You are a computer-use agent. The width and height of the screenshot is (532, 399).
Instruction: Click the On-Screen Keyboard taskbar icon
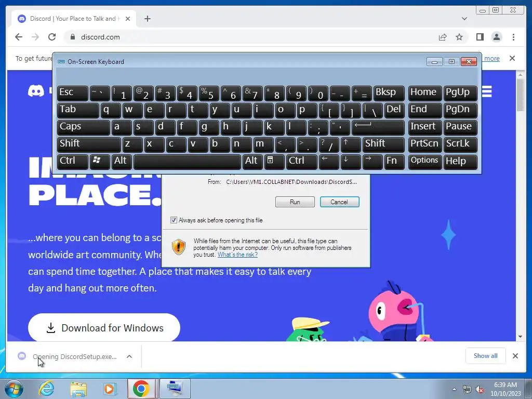pos(175,389)
